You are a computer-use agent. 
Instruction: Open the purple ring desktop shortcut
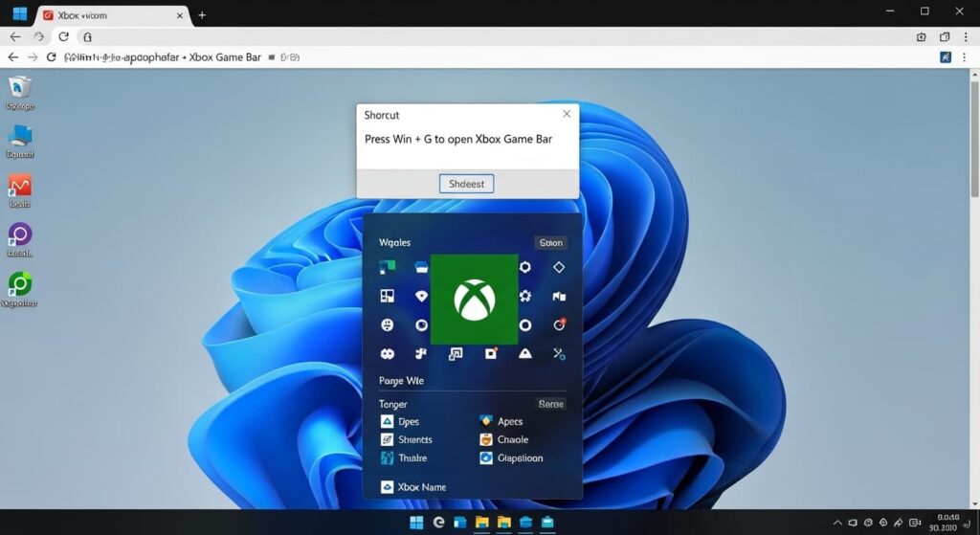19,240
